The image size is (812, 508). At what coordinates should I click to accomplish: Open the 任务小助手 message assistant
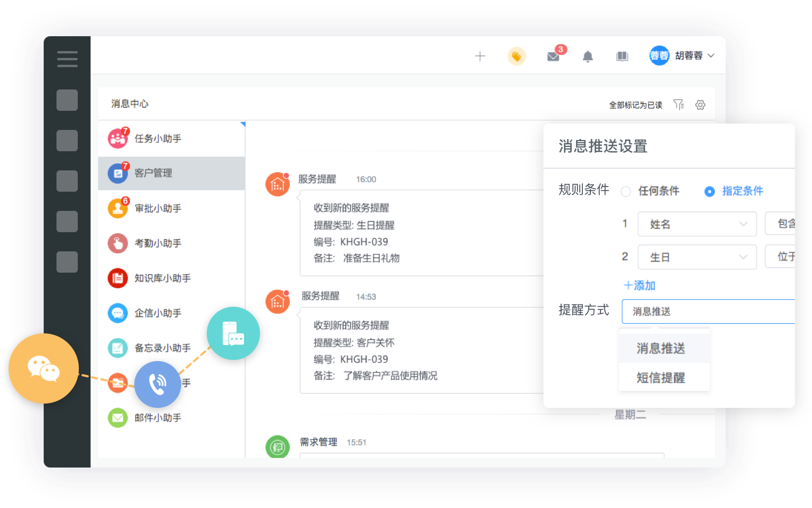158,138
